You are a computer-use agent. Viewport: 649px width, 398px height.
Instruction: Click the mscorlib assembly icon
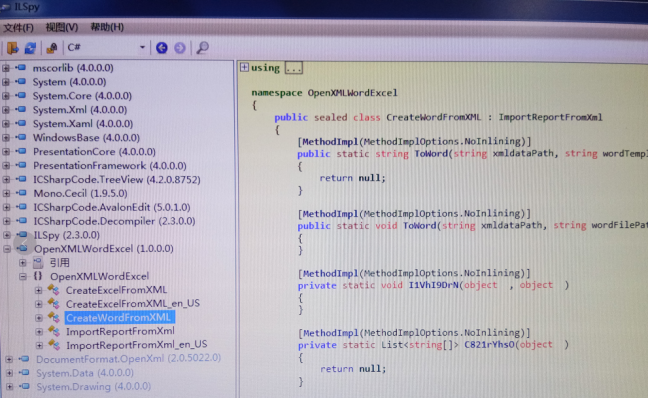(x=21, y=67)
